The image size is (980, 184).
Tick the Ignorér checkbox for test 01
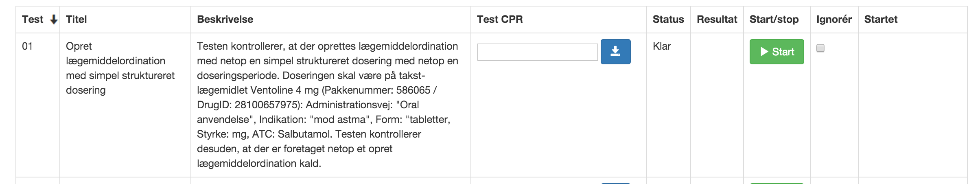click(x=820, y=48)
